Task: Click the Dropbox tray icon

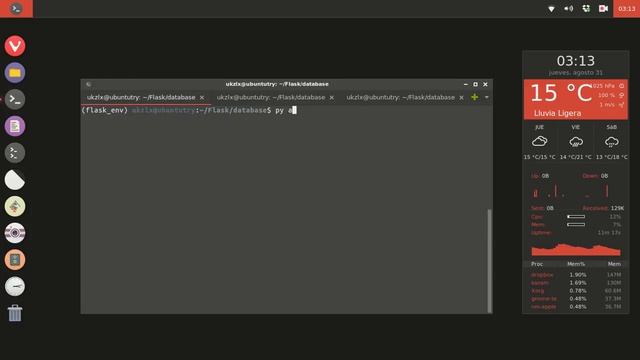Action: (586, 9)
